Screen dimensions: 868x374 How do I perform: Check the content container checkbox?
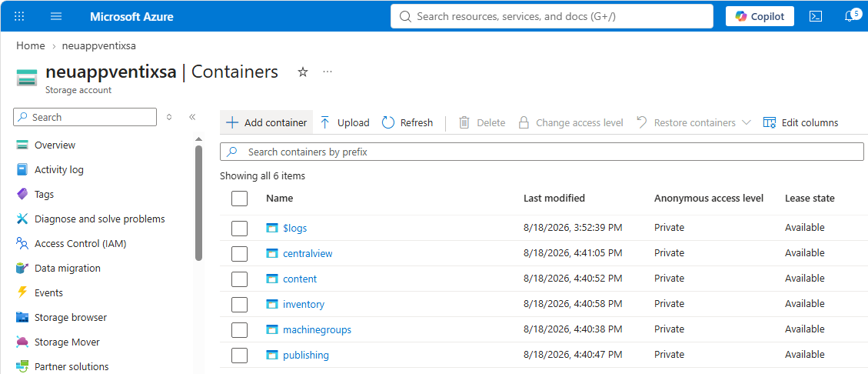[x=239, y=279]
